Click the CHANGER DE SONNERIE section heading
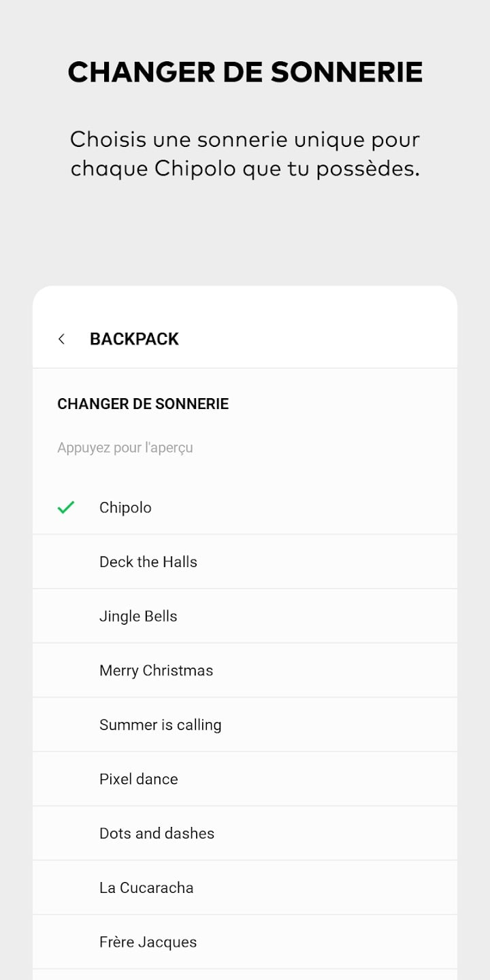The image size is (490, 980). pyautogui.click(x=143, y=404)
